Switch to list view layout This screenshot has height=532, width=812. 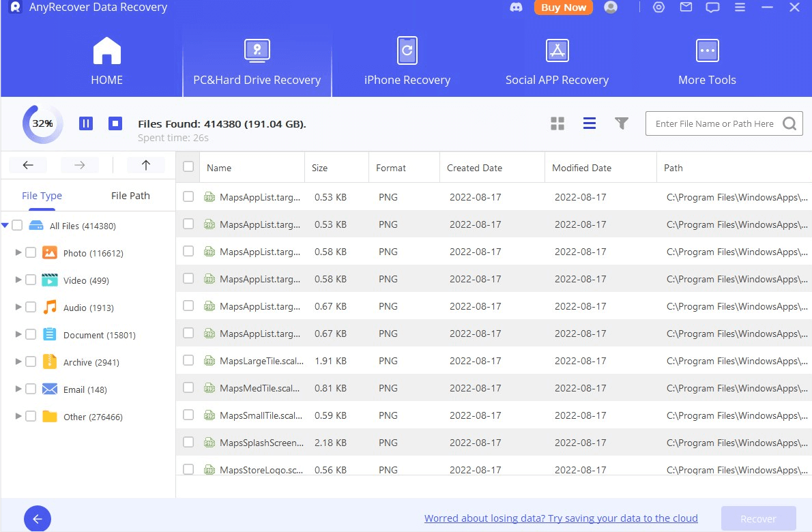tap(590, 123)
